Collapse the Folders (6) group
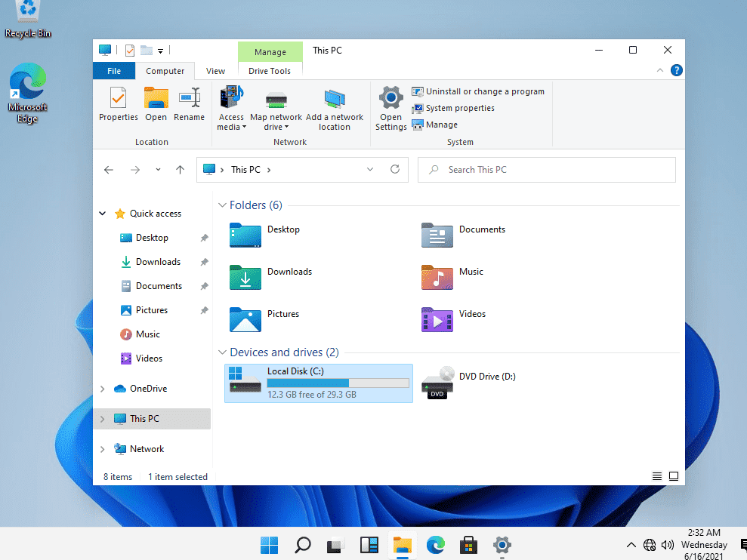Image resolution: width=747 pixels, height=560 pixels. pyautogui.click(x=222, y=205)
